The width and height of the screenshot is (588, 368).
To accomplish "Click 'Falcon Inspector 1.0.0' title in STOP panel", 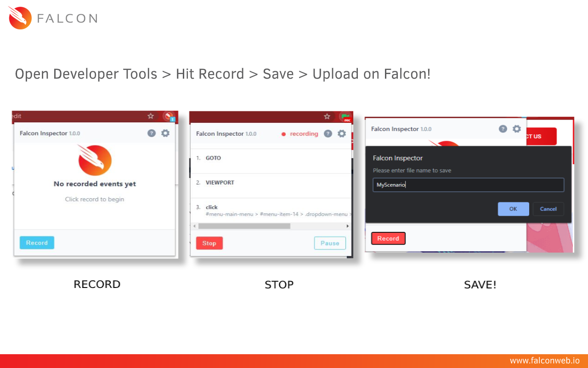I will click(x=226, y=134).
